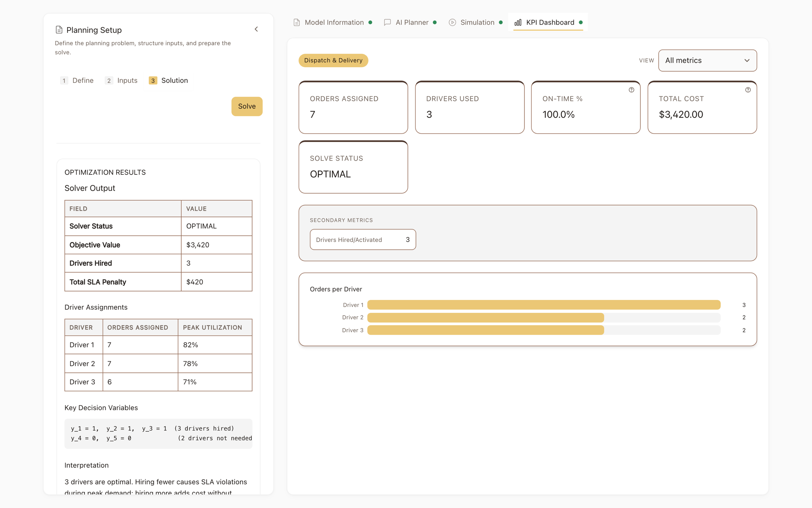
Task: Open the On-Time % help icon
Action: pyautogui.click(x=632, y=90)
